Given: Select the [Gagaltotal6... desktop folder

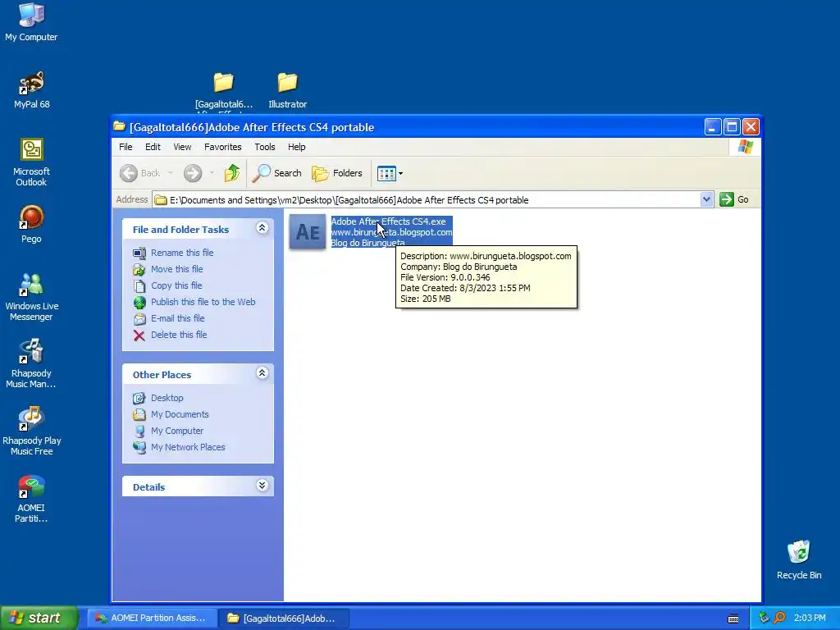Looking at the screenshot, I should tap(223, 91).
